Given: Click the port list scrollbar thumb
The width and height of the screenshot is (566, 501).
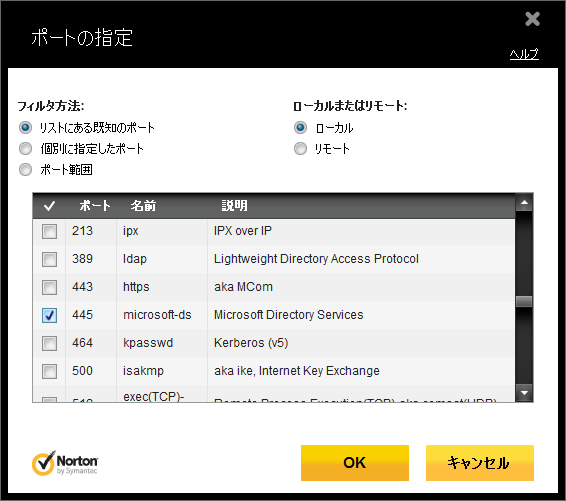Looking at the screenshot, I should [x=524, y=301].
